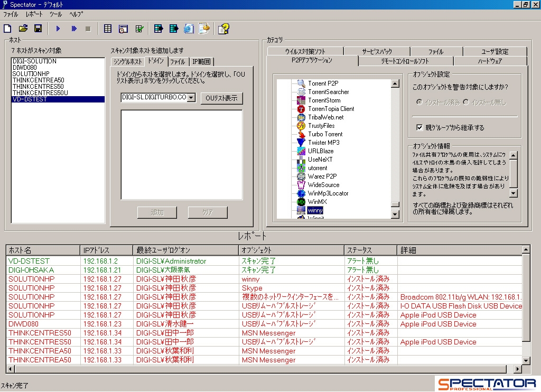Image resolution: width=541 pixels, height=392 pixels.
Task: Click the table with green checkmark icon
Action: coord(139,29)
